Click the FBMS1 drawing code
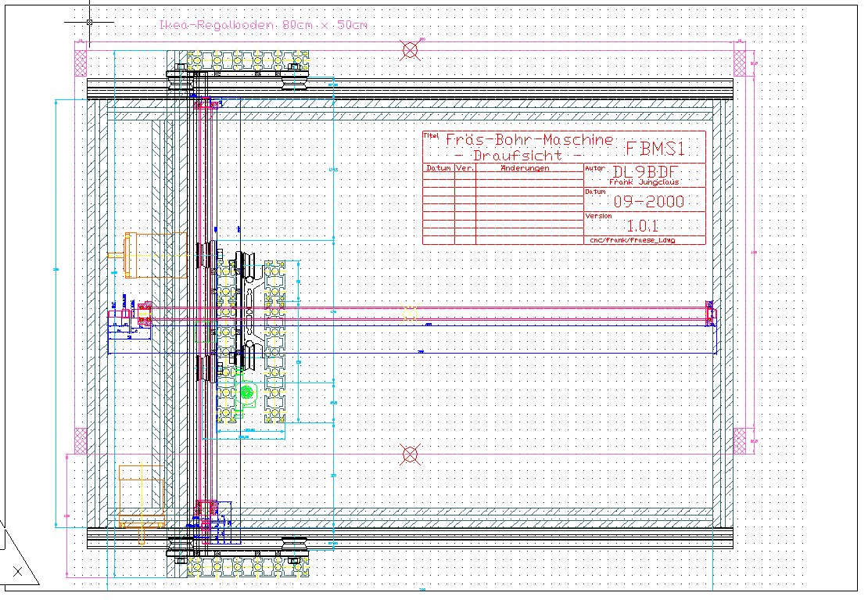This screenshot has width=868, height=600. (x=655, y=149)
